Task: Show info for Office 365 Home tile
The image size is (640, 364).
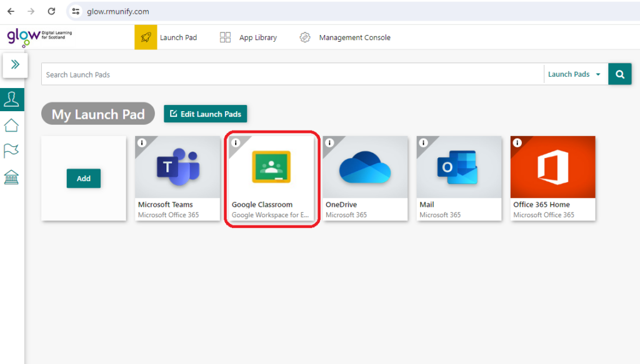Action: click(x=517, y=142)
